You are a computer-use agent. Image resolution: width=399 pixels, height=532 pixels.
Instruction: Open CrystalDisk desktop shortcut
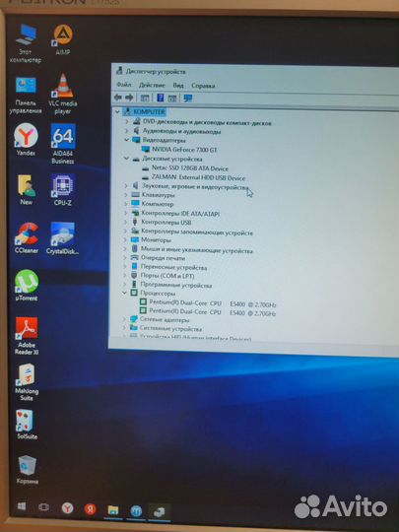[63, 238]
